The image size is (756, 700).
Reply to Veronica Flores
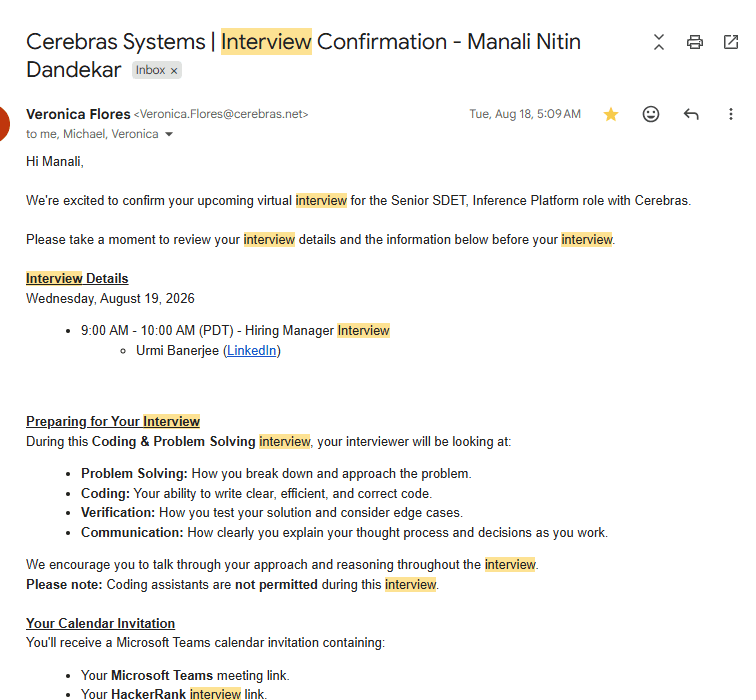pyautogui.click(x=691, y=114)
